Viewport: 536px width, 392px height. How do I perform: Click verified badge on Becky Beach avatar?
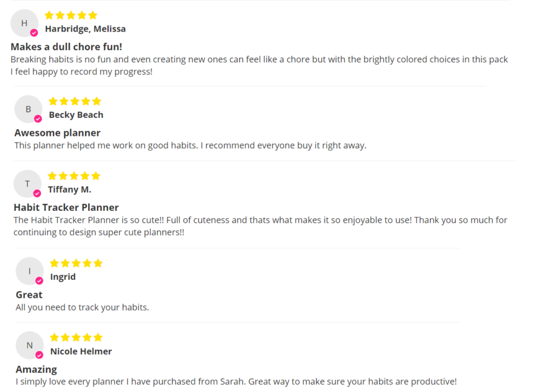38,119
